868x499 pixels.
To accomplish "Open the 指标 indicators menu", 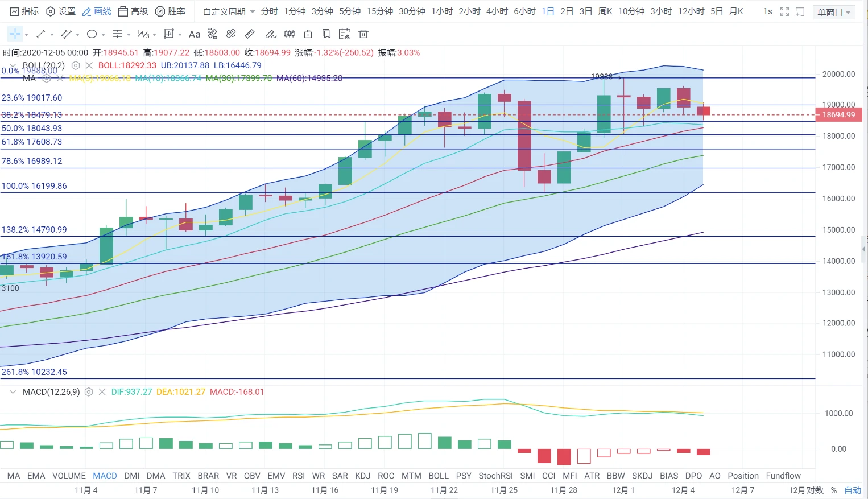I will click(x=25, y=11).
